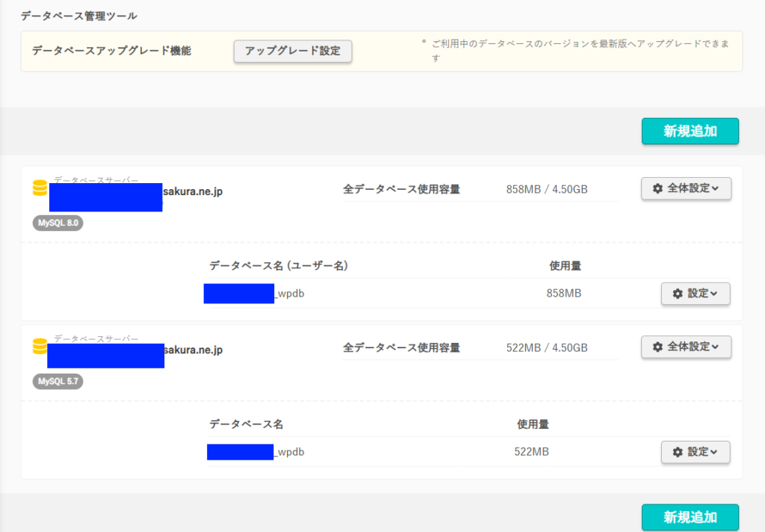Click the gear icon in MySQL 5.7 全体設定
This screenshot has width=765, height=532.
pyautogui.click(x=657, y=347)
